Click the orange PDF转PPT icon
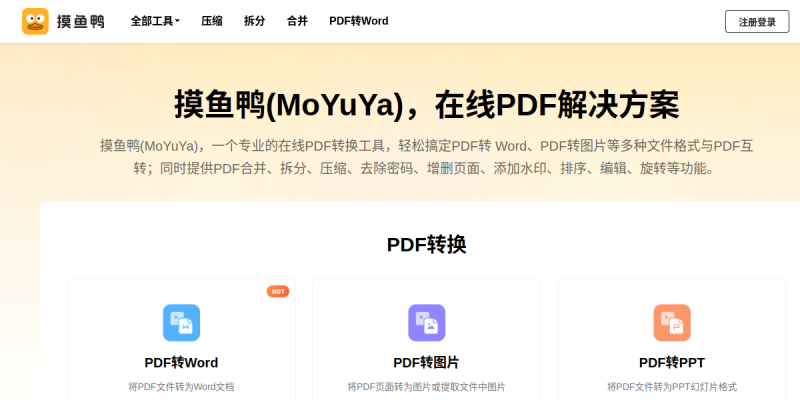 pos(672,323)
